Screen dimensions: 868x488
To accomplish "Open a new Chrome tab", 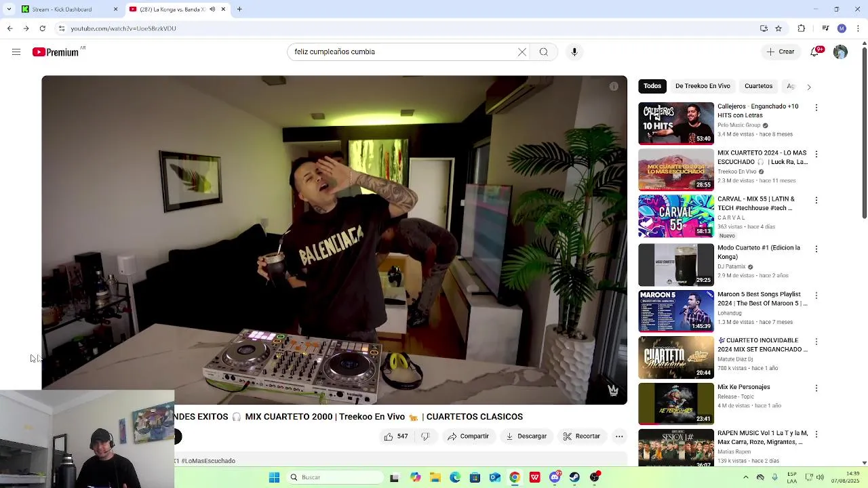I will tap(239, 9).
